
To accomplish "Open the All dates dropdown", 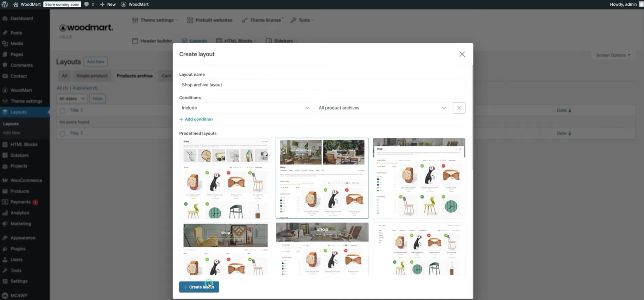I will (x=72, y=99).
